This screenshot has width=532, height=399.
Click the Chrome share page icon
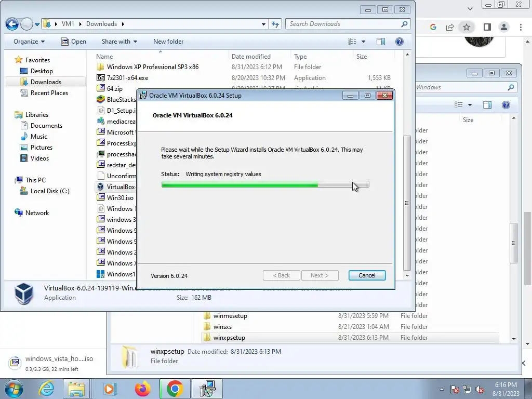(x=450, y=27)
